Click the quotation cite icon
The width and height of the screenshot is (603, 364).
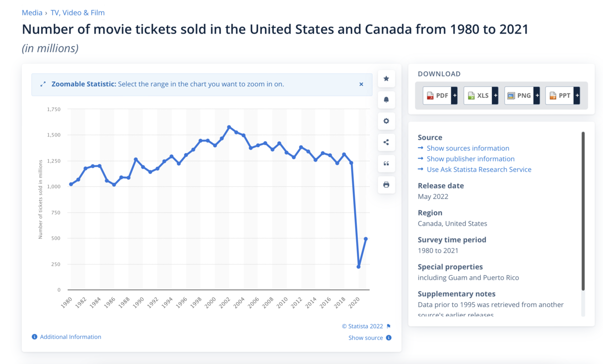pos(386,163)
